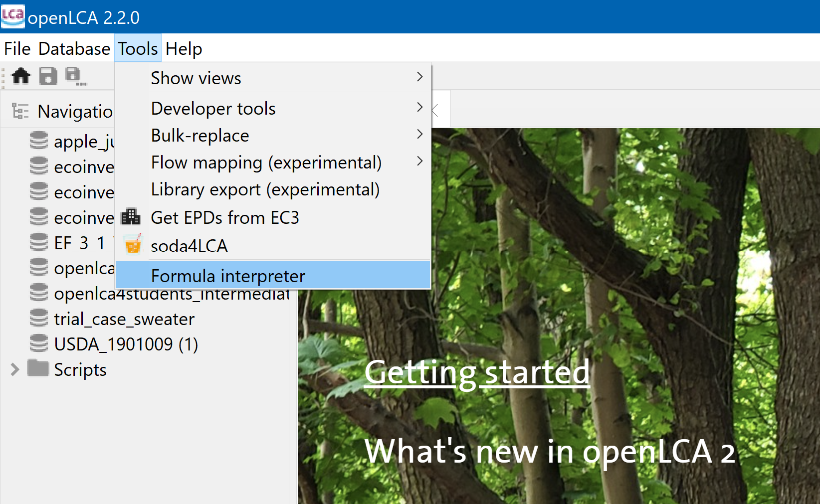Click the EC3 building icon
This screenshot has width=820, height=504.
131,216
